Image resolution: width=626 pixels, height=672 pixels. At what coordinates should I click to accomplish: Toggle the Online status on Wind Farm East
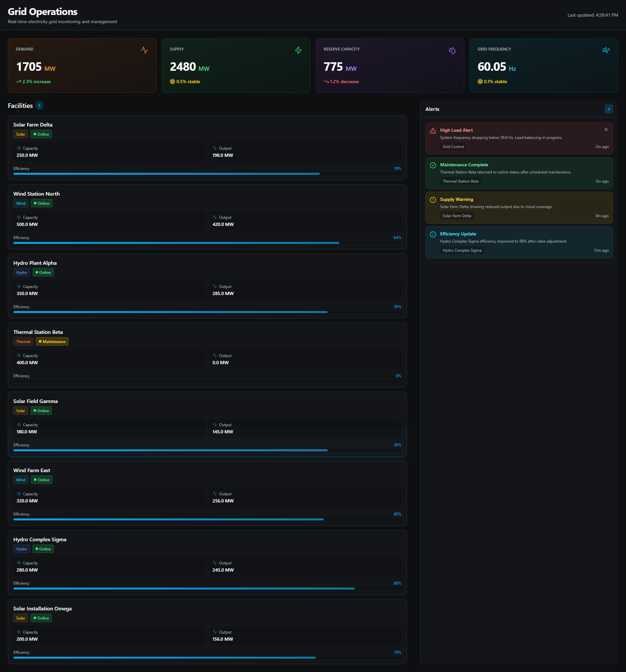[41, 479]
